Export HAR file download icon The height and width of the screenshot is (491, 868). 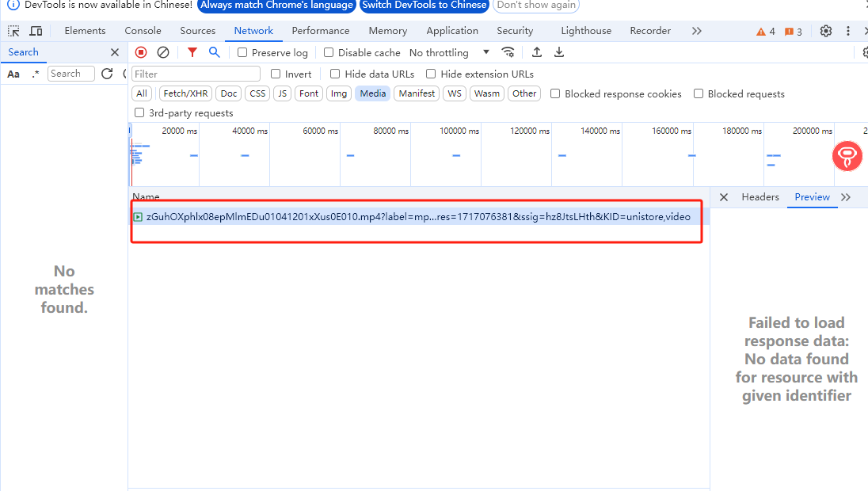[559, 52]
